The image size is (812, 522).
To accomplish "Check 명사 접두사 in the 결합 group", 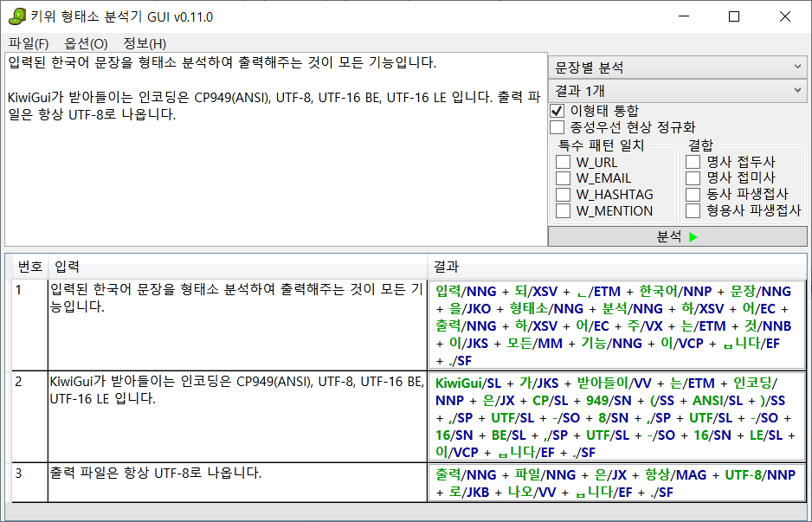I will pos(691,163).
